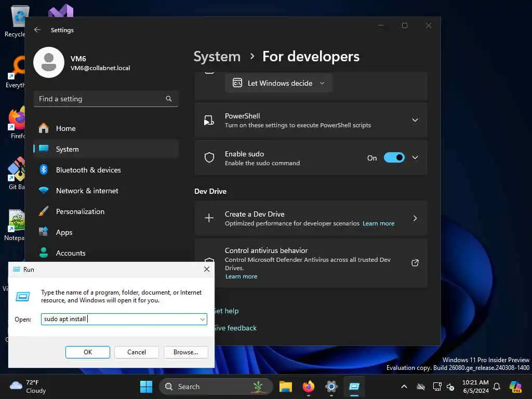Open Control antivirus behavior external link icon
532x399 pixels.
point(415,263)
